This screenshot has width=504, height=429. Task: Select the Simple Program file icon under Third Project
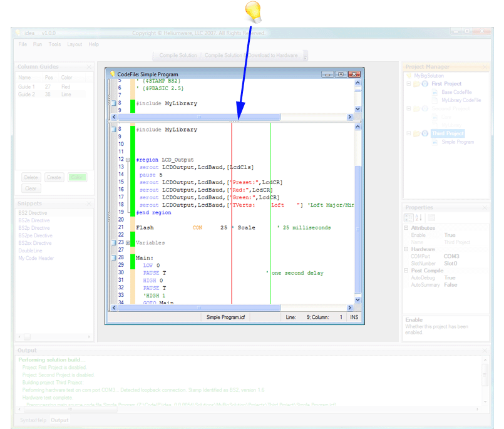click(x=435, y=142)
